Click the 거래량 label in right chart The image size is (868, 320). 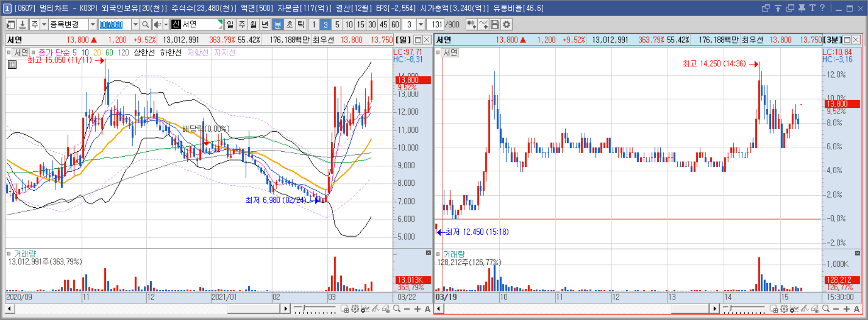(454, 254)
